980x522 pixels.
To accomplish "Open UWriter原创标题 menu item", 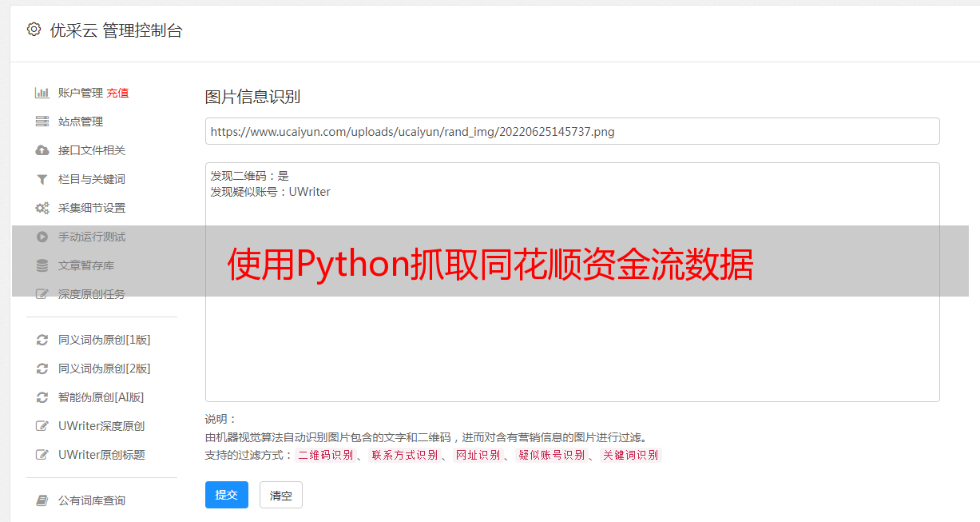I will click(x=101, y=455).
